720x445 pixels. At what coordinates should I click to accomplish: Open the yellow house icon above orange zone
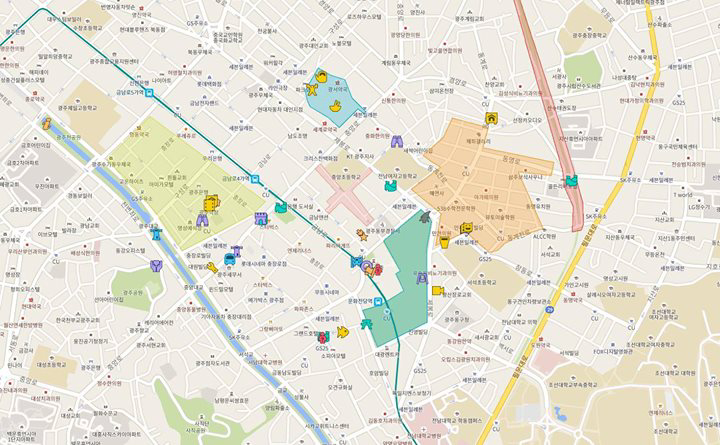(x=490, y=118)
